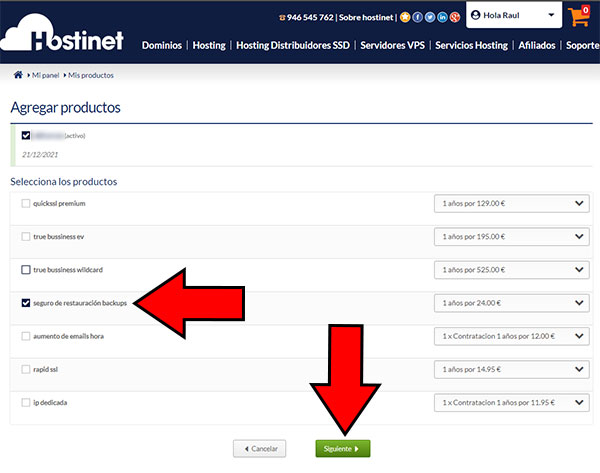
Task: Click the date 21/12/2021
Action: click(40, 155)
